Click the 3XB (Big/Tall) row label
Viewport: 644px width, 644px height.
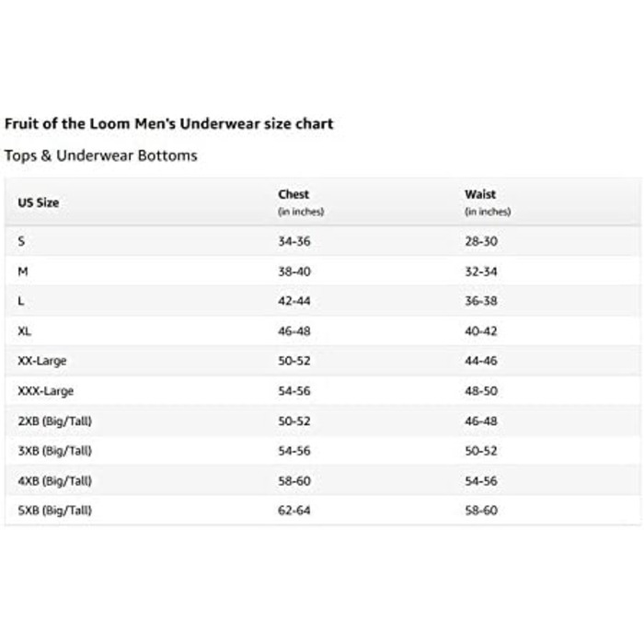pyautogui.click(x=55, y=451)
